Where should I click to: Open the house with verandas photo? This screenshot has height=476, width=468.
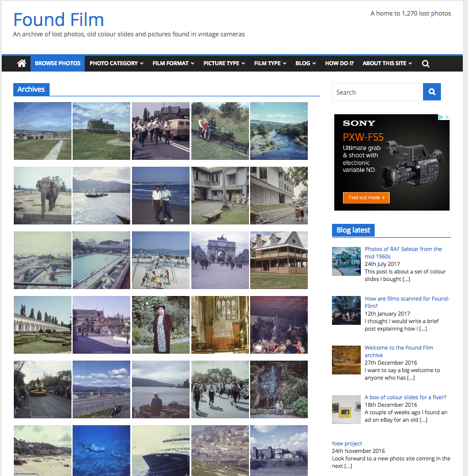pos(279,260)
